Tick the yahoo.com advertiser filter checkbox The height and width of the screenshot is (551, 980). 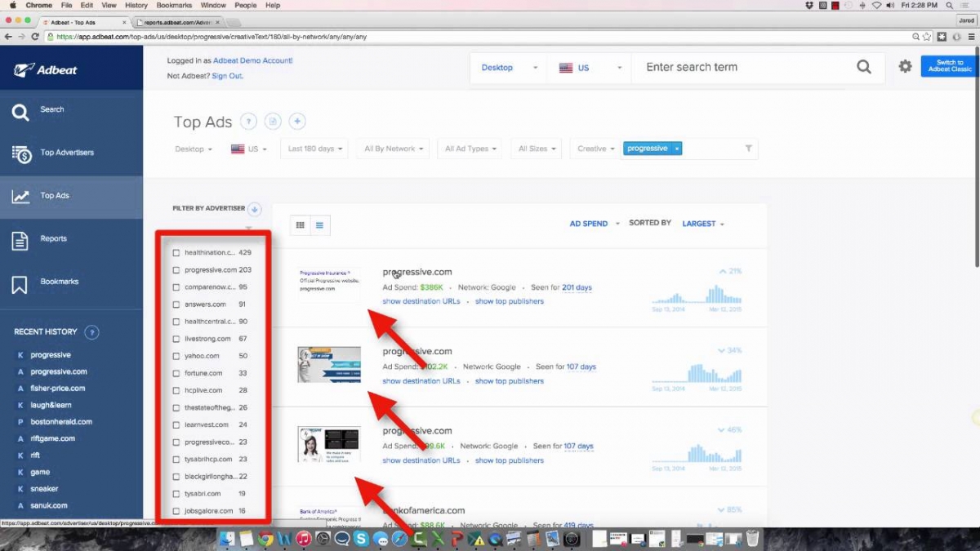pos(176,356)
